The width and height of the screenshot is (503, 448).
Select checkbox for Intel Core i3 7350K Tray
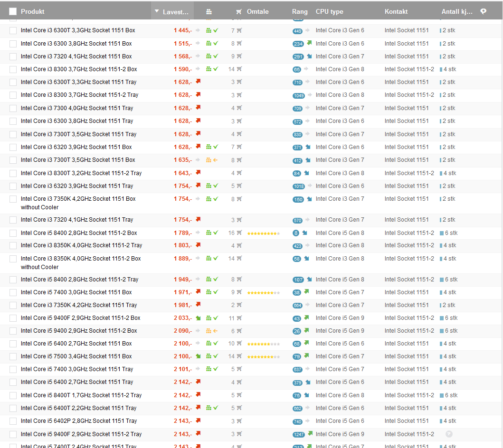click(x=13, y=306)
